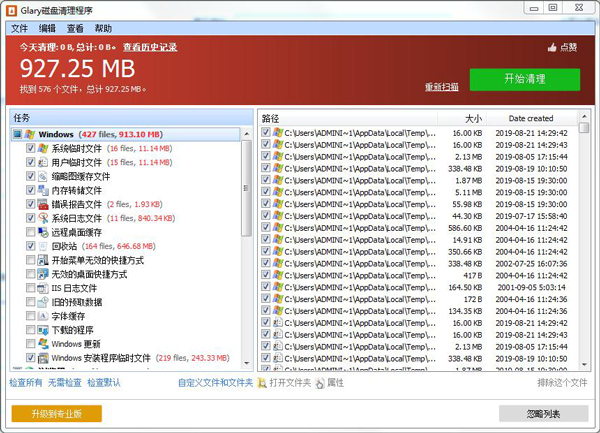This screenshot has width=600, height=433.
Task: Click the 忽略列表 button
Action: click(543, 414)
